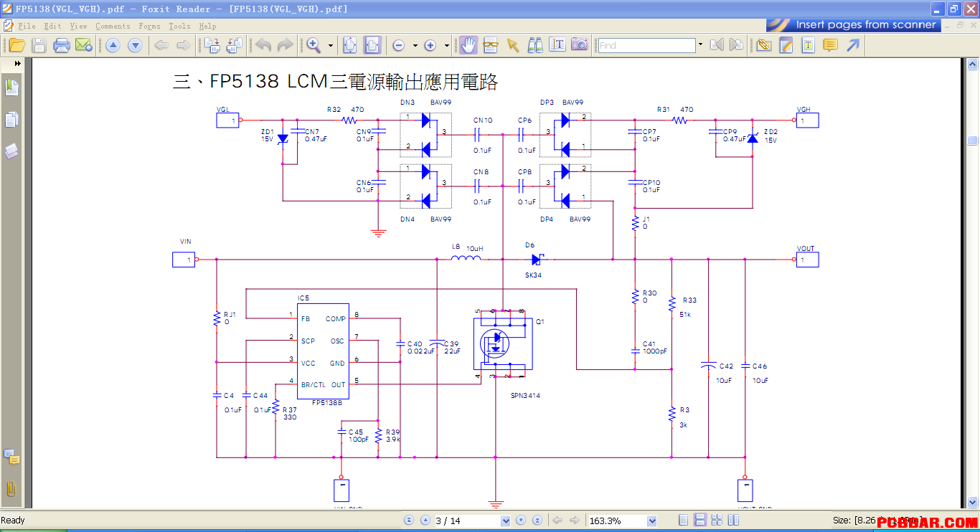Open the Tools menu
This screenshot has height=532, width=980.
click(179, 26)
